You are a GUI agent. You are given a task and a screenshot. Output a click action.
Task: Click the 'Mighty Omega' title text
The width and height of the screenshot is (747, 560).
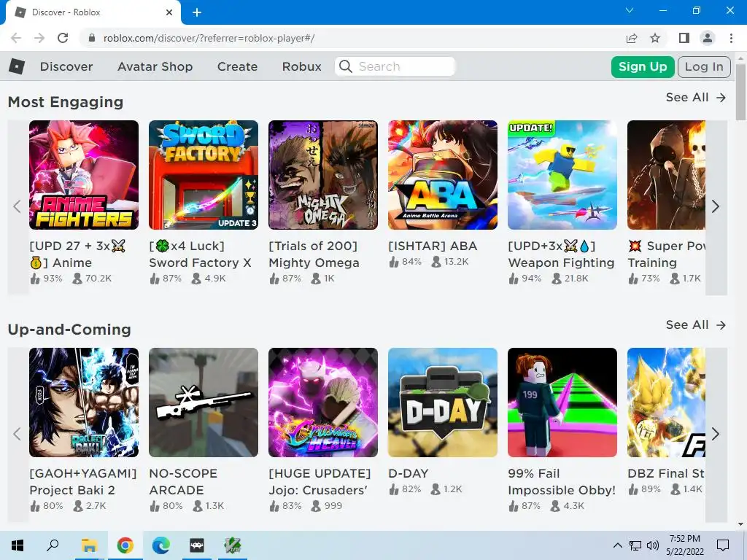pyautogui.click(x=314, y=262)
